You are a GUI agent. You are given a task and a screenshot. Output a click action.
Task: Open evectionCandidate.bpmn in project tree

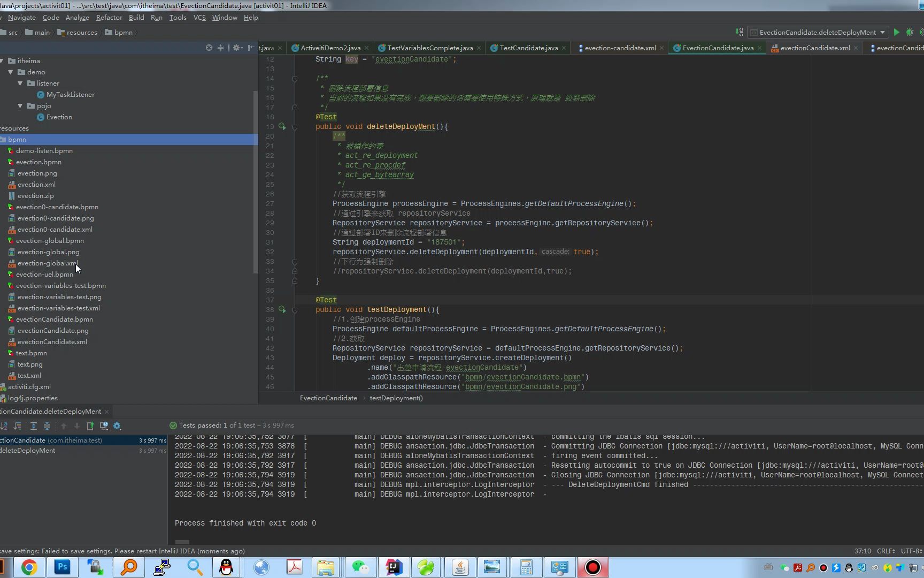click(x=54, y=320)
